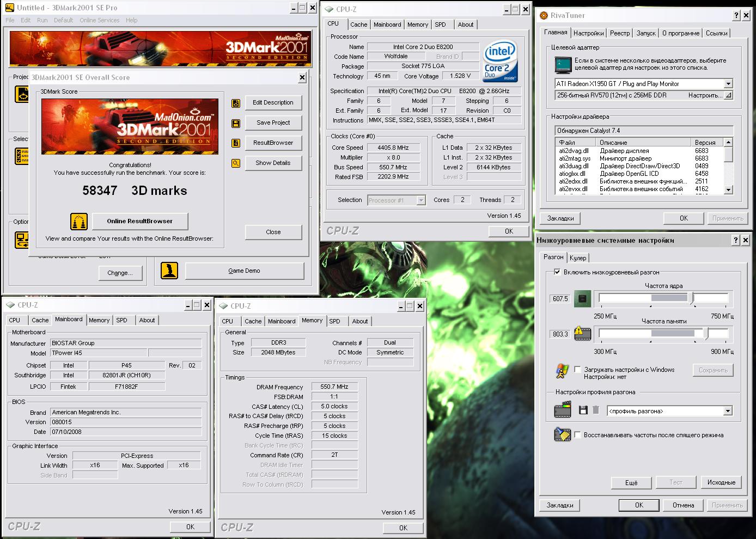Click OK in the CPU-Z Memory window
Viewport: 756px width, 539px height.
(x=403, y=528)
